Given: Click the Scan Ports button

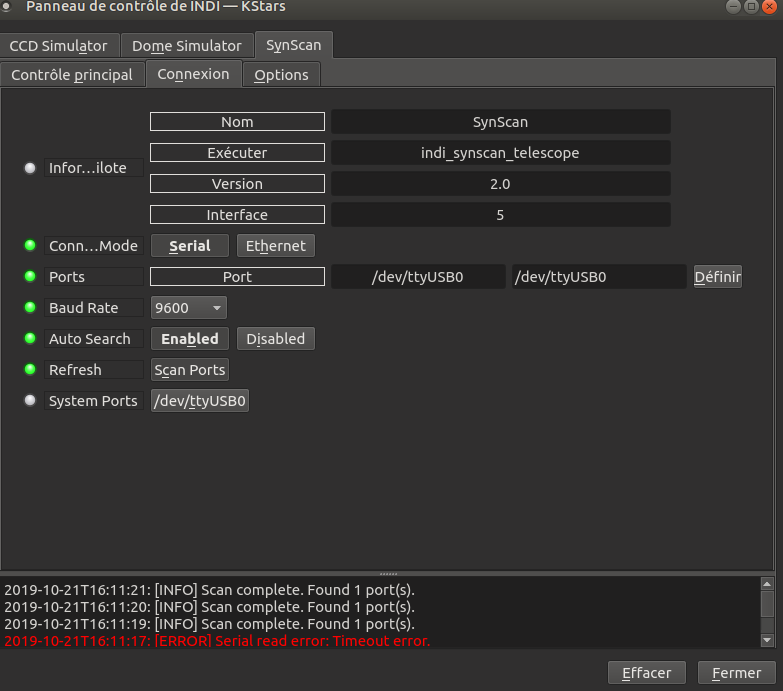Looking at the screenshot, I should 190,369.
